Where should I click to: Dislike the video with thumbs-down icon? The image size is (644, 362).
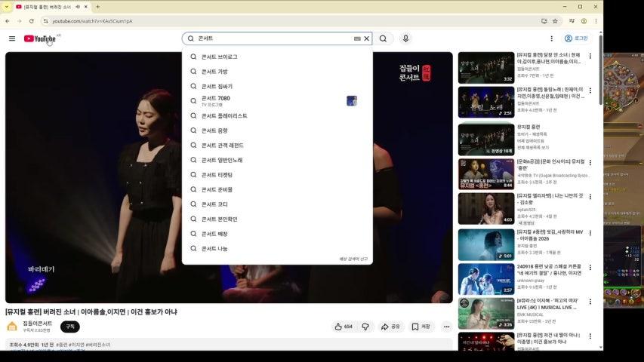coord(365,327)
